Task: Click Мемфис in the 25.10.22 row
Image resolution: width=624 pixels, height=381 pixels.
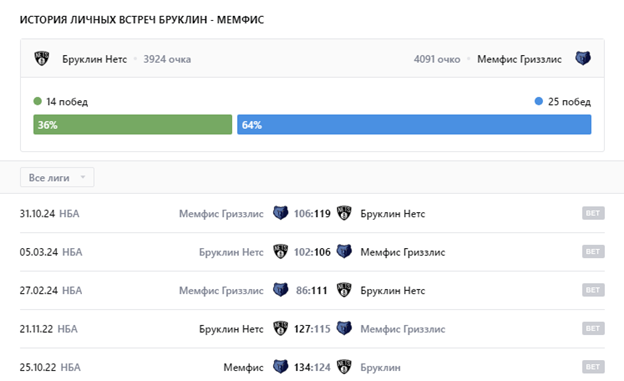Action: pos(243,367)
